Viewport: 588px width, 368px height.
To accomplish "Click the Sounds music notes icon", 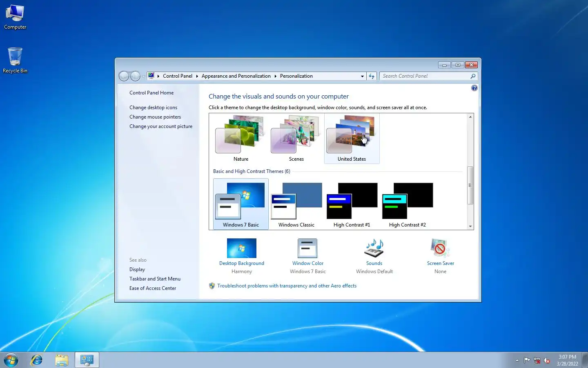I will coord(374,248).
